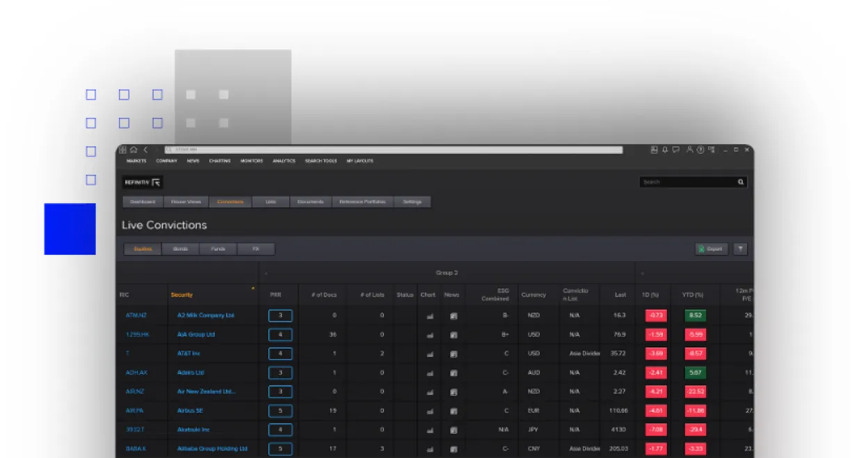Open news icon for AT&T Inc

(x=453, y=354)
